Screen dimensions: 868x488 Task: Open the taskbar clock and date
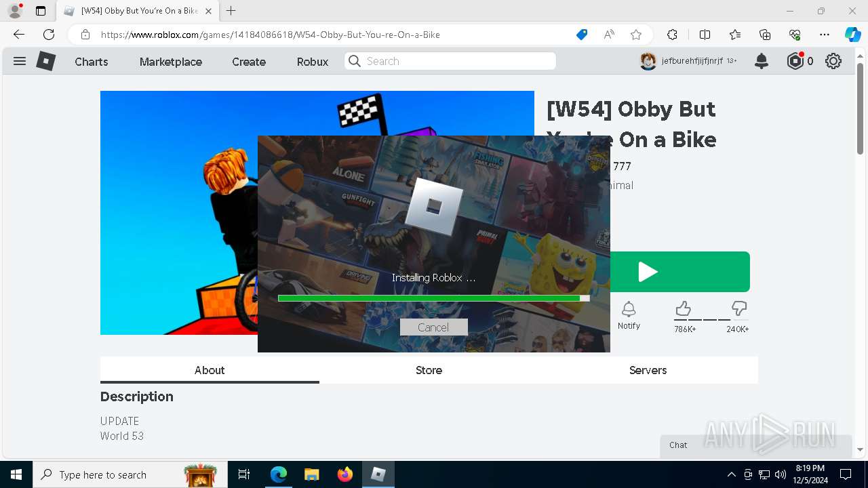click(x=810, y=474)
